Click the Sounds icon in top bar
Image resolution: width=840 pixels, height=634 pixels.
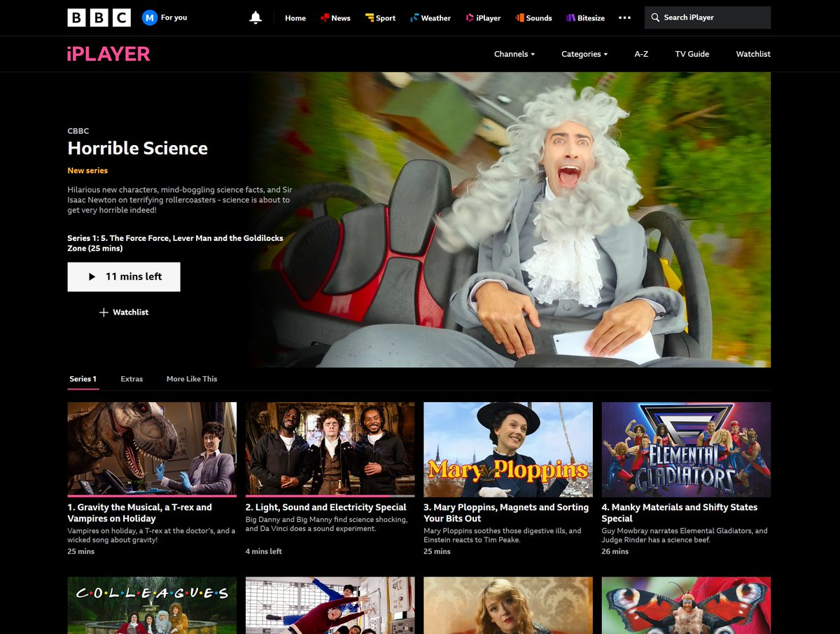(x=519, y=18)
